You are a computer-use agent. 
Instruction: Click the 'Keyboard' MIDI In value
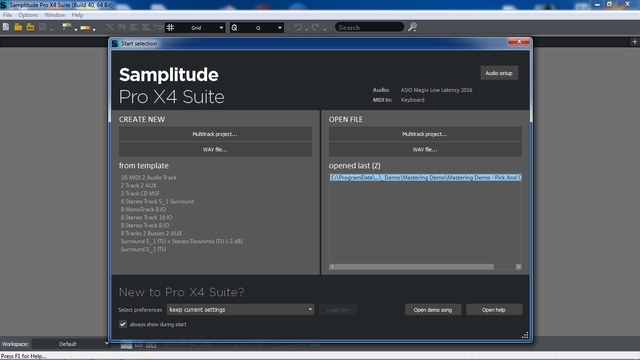point(412,100)
